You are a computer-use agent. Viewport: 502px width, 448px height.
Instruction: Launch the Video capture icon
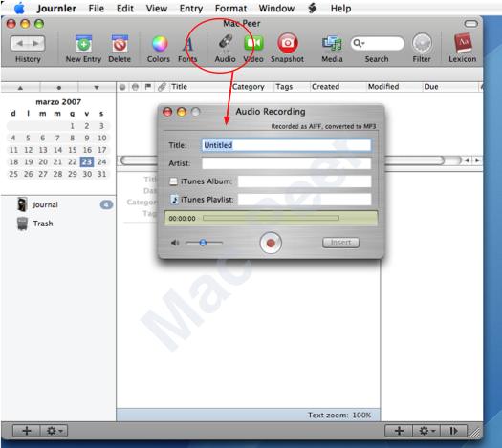point(254,43)
